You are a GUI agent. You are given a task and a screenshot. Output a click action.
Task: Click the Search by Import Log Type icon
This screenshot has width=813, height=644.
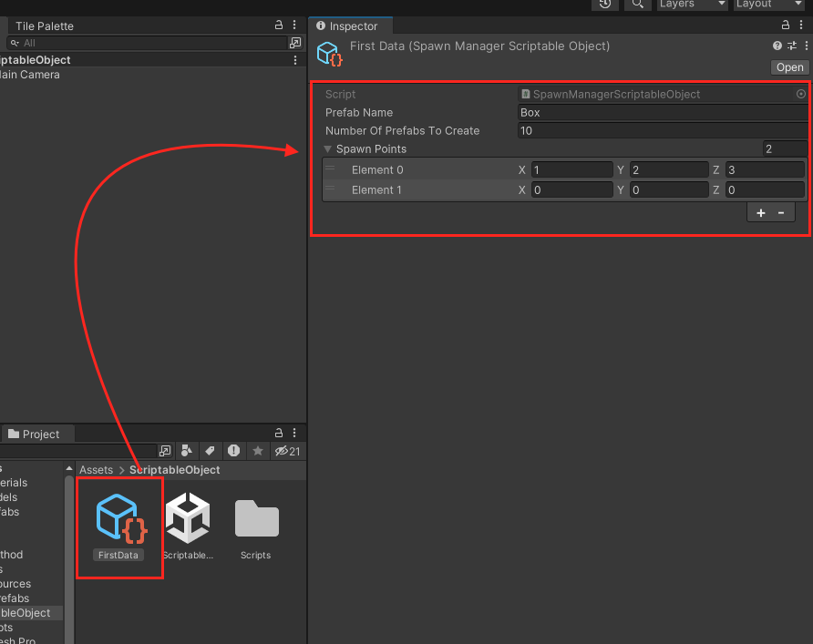(x=234, y=451)
